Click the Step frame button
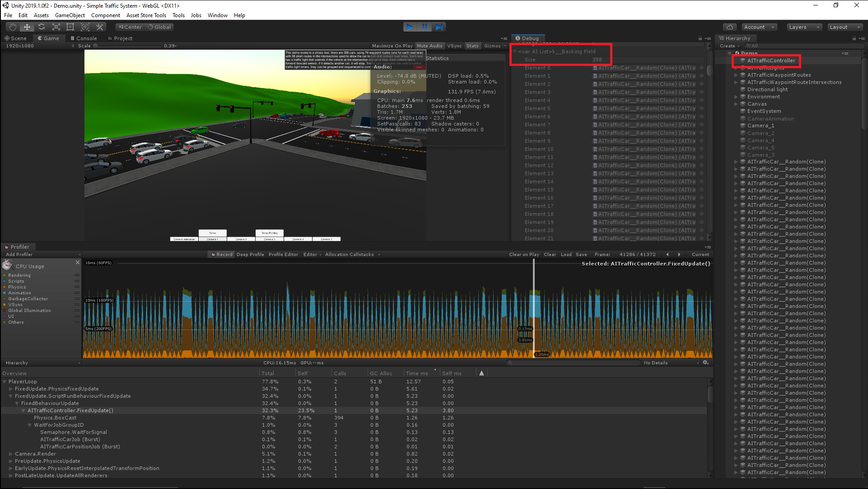 pyautogui.click(x=439, y=27)
